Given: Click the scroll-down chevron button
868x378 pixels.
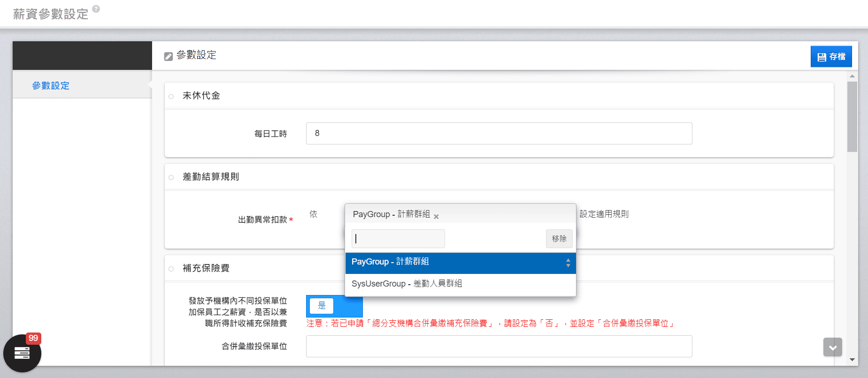Looking at the screenshot, I should point(832,348).
